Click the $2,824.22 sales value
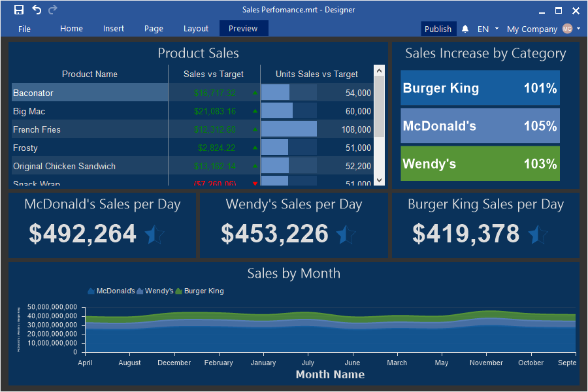This screenshot has height=392, width=588. [x=216, y=148]
